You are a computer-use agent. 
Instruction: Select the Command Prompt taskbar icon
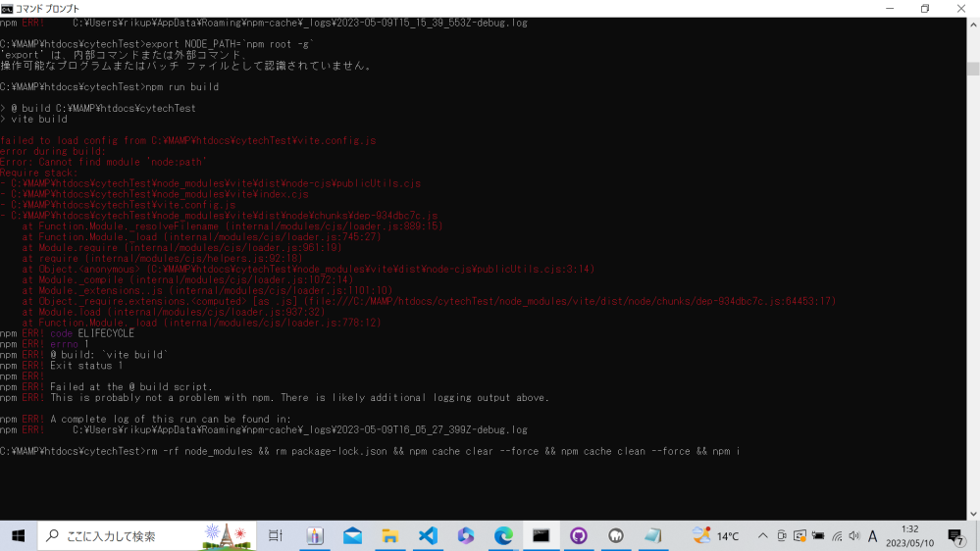pos(541,536)
